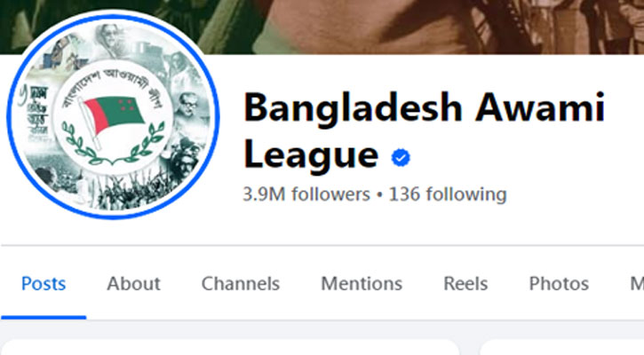
Task: Open the Channels tab
Action: pos(241,284)
